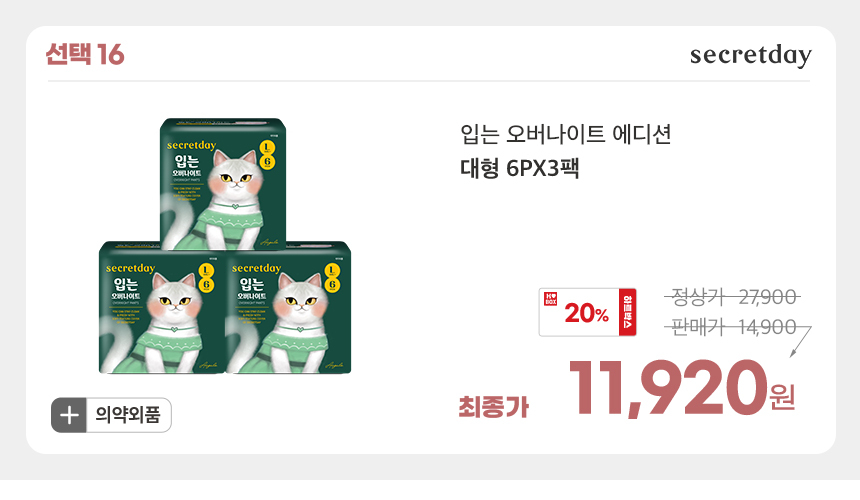
Task: Click the arrow pointing to the final price
Action: point(800,343)
